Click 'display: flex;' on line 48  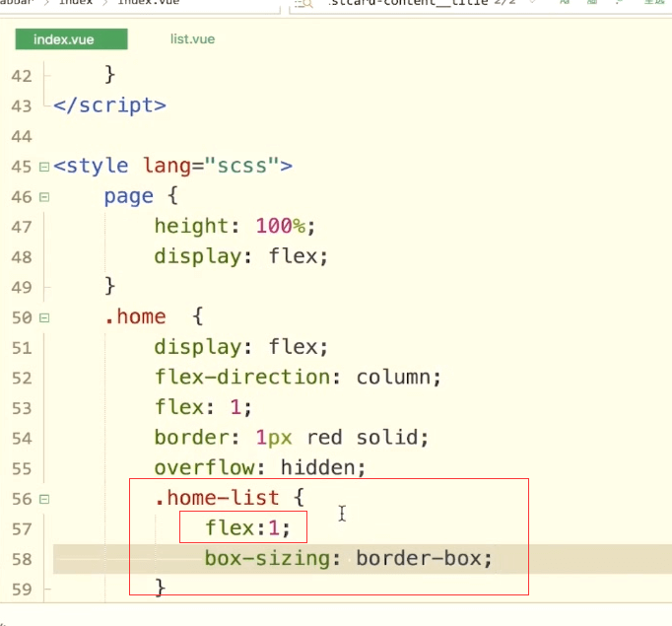pos(241,256)
